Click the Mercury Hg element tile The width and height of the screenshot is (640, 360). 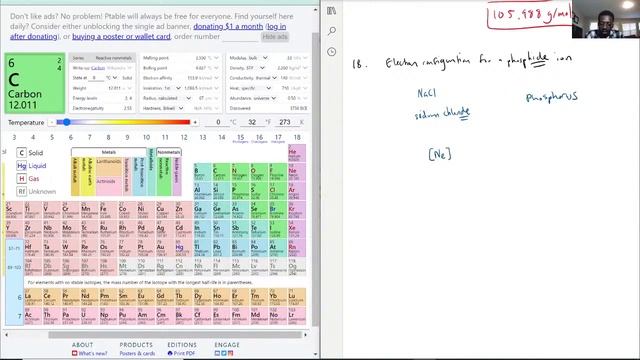click(x=183, y=248)
